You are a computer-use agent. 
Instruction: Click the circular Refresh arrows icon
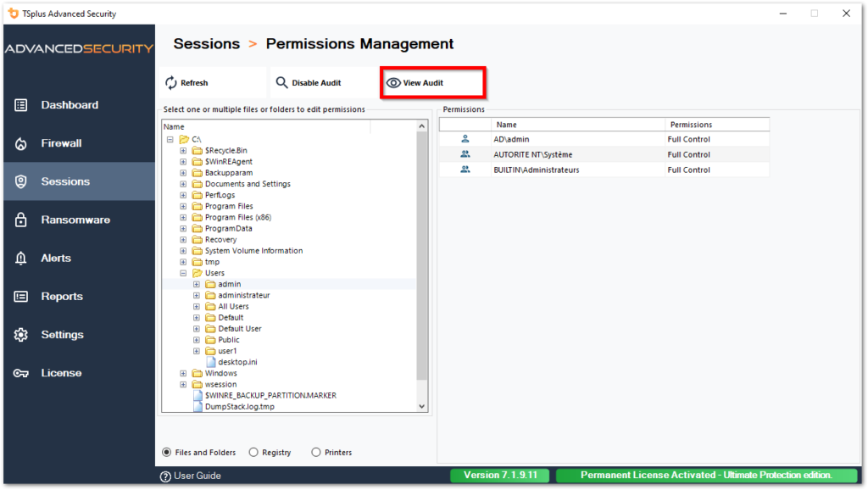pyautogui.click(x=173, y=82)
